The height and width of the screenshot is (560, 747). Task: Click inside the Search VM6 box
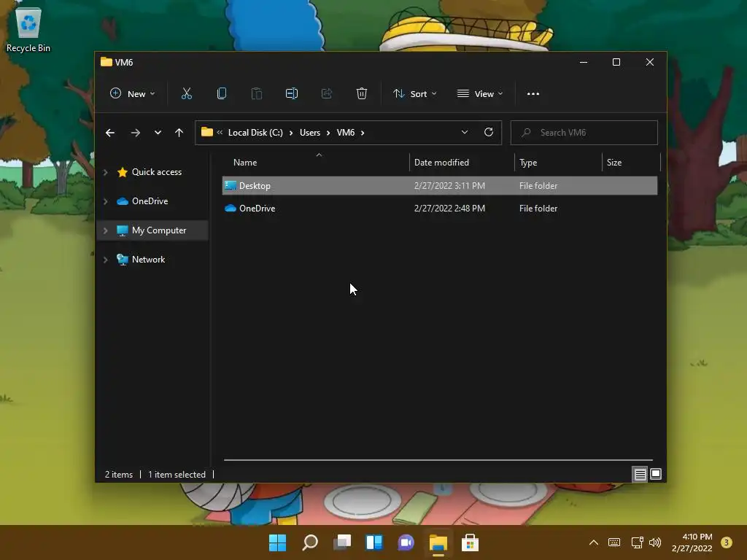click(584, 133)
